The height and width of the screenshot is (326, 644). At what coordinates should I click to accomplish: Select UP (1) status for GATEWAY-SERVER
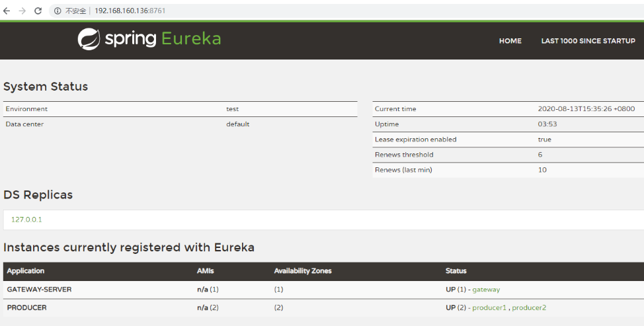[x=456, y=290]
